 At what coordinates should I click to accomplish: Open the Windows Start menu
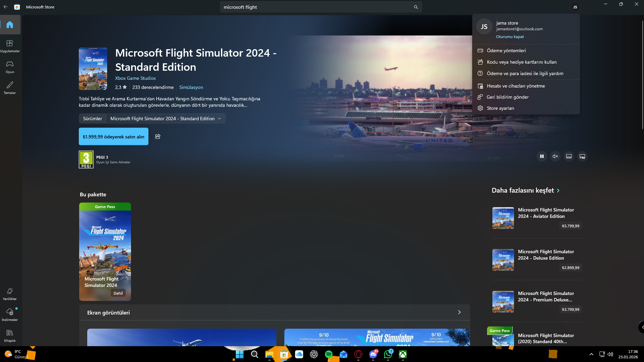[239, 354]
